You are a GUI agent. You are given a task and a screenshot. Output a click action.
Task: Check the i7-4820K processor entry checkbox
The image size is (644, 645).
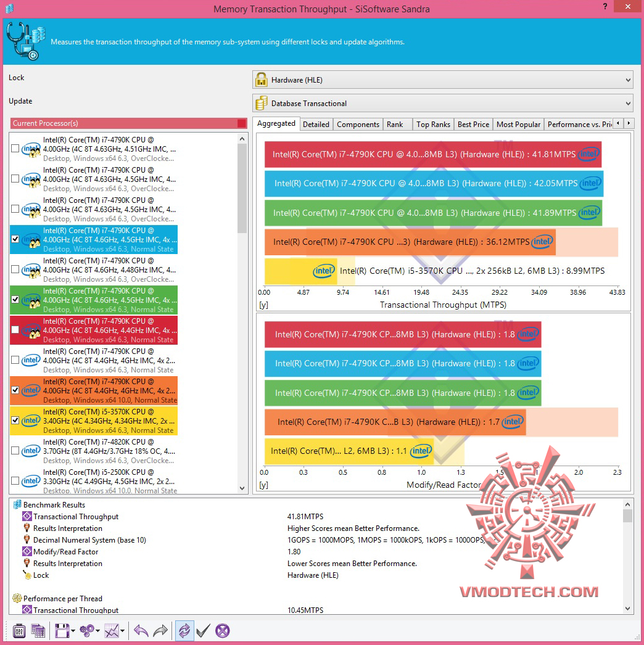coord(15,451)
